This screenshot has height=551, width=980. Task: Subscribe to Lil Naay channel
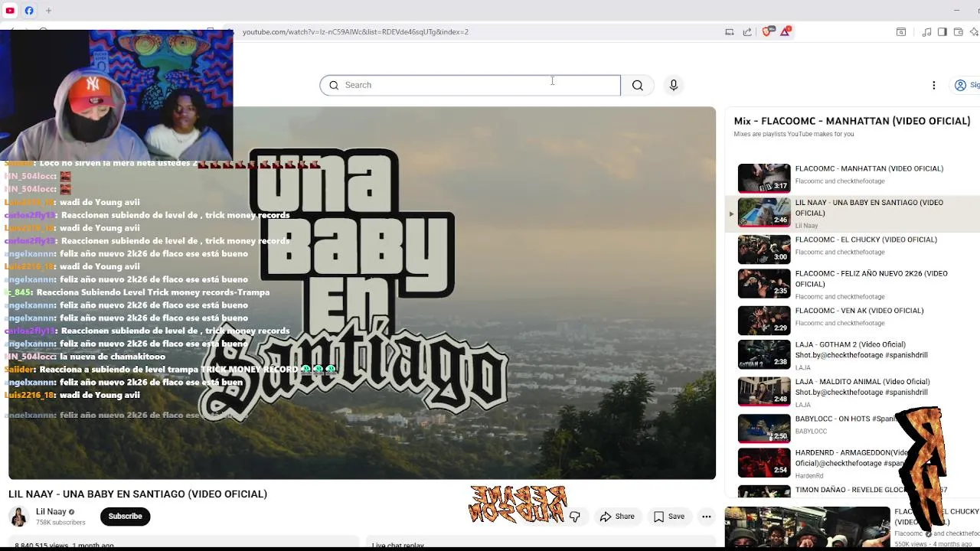[x=125, y=517]
